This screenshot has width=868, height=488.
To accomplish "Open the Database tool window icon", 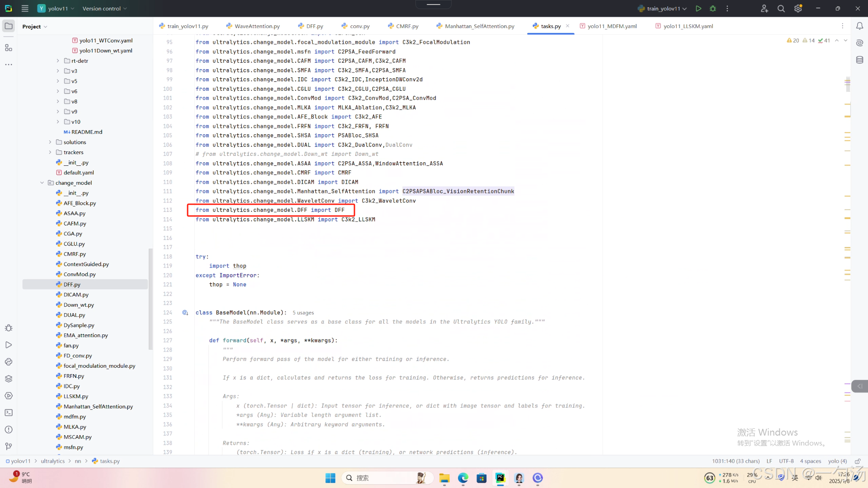I will click(x=859, y=60).
